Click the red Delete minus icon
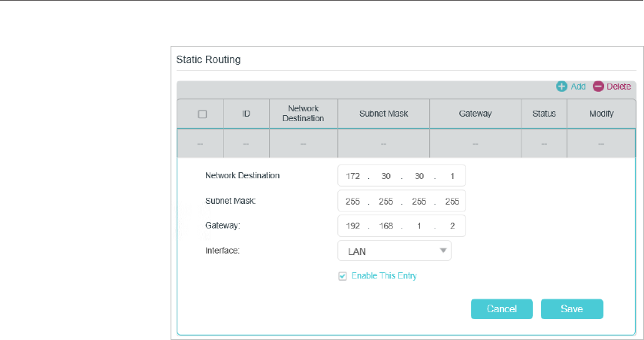The height and width of the screenshot is (340, 644). click(598, 87)
